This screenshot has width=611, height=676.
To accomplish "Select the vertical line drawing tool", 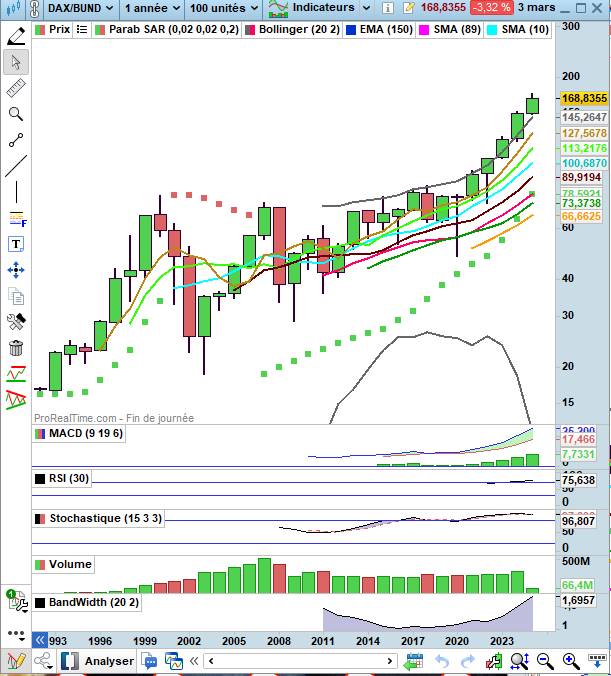I will pyautogui.click(x=16, y=192).
